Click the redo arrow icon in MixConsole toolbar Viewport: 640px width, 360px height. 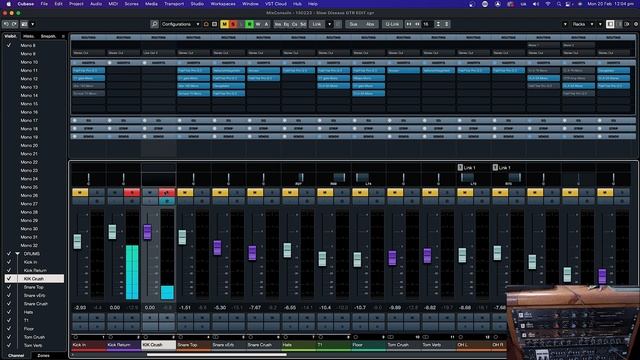(x=14, y=24)
